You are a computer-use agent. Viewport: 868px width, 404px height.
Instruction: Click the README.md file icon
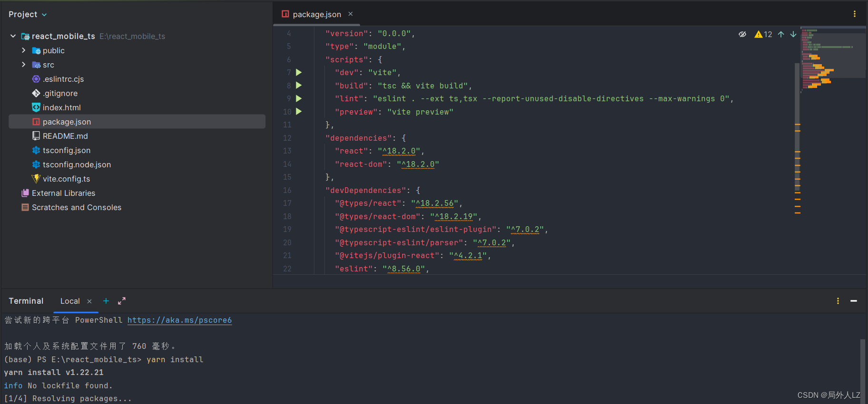click(x=36, y=136)
